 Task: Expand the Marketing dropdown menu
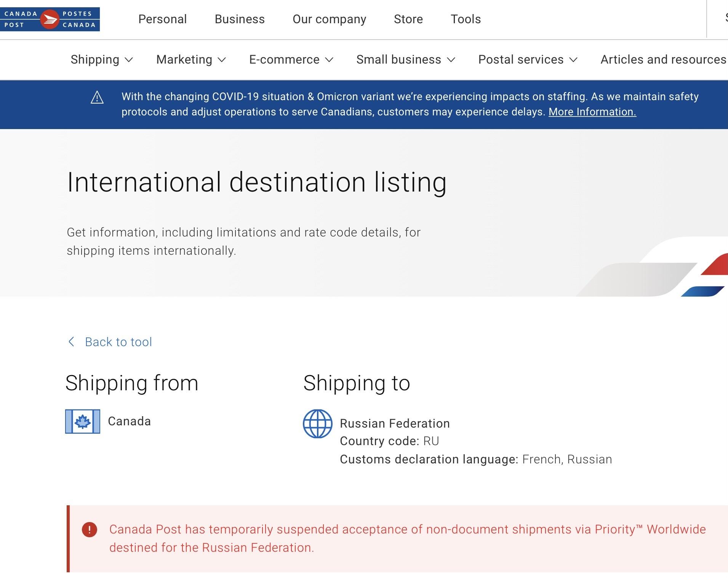click(x=191, y=60)
